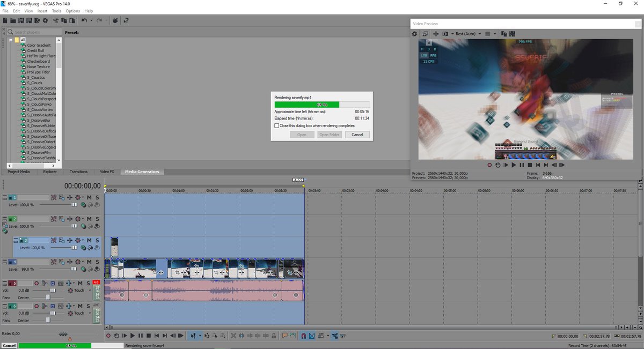This screenshot has height=349, width=644.
Task: Solo video track 3
Action: click(x=97, y=240)
